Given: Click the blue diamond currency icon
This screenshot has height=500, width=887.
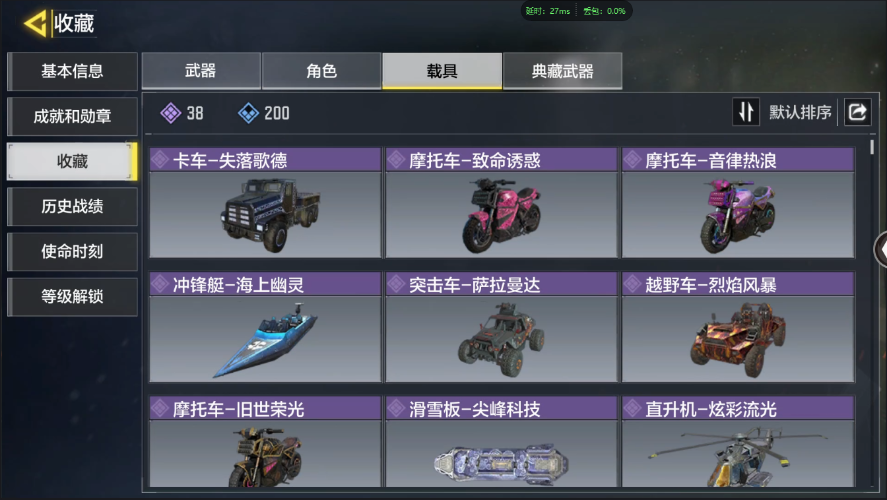Looking at the screenshot, I should pyautogui.click(x=248, y=113).
